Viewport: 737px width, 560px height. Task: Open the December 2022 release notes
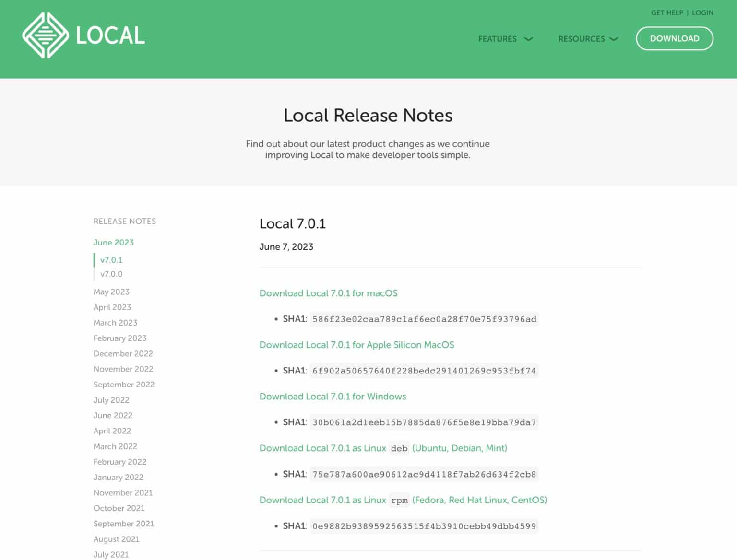[x=123, y=354]
